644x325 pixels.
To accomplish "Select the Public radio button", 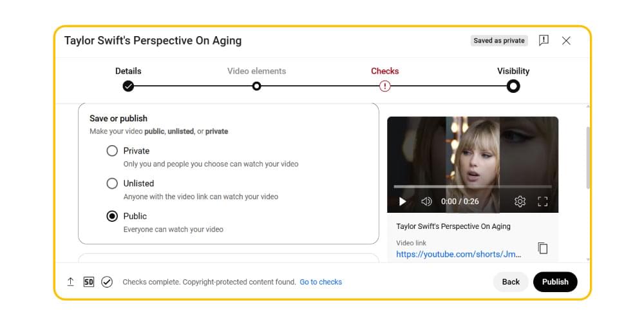I will (112, 216).
